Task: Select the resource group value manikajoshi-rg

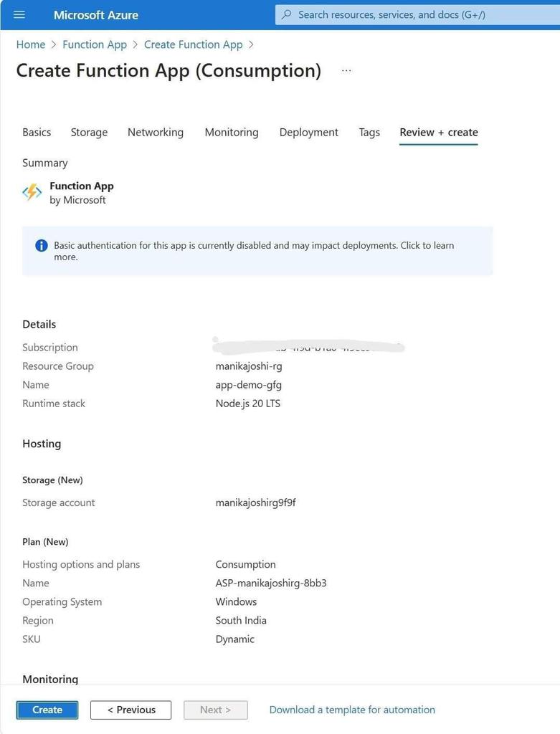Action: pos(249,366)
